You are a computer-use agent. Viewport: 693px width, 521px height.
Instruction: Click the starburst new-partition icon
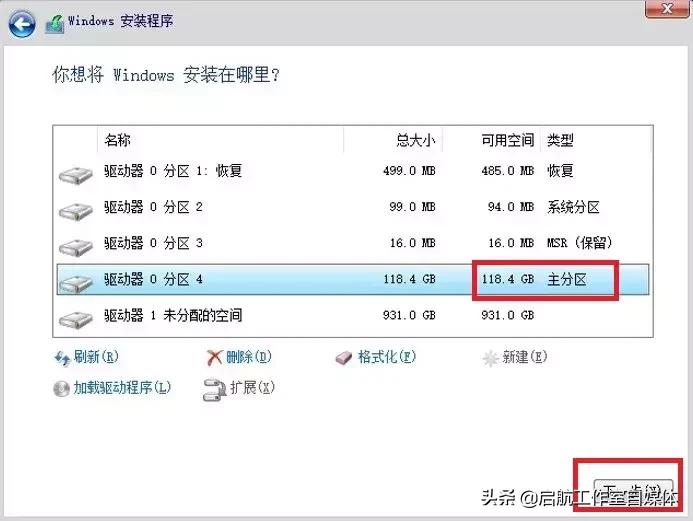490,358
